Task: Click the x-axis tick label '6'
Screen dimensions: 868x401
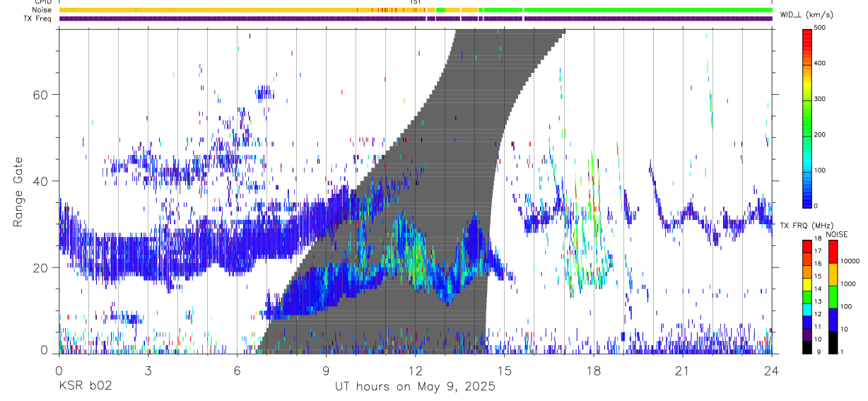Action: [237, 371]
